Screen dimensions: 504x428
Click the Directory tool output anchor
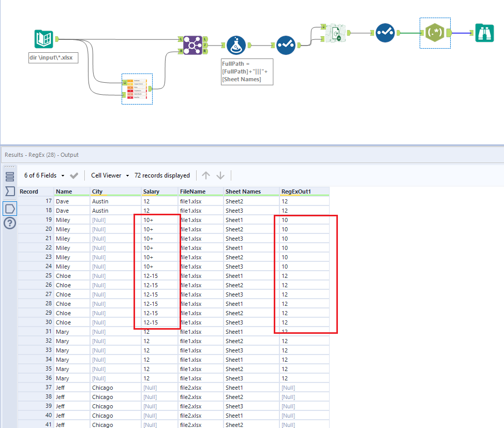tap(57, 39)
